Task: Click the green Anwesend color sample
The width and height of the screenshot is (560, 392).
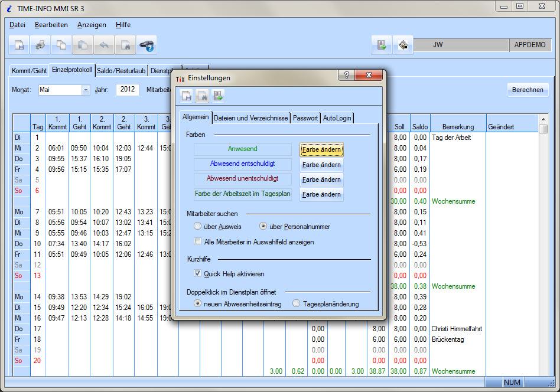Action: [x=243, y=149]
